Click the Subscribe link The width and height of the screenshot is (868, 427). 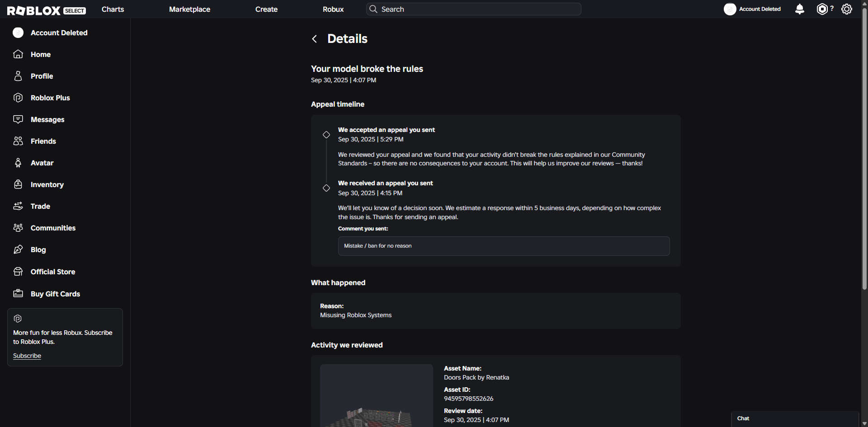click(x=27, y=356)
